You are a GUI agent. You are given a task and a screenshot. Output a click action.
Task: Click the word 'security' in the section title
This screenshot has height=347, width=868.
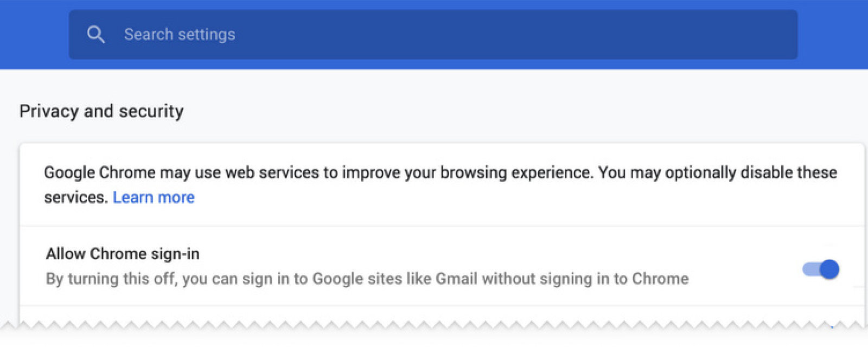(x=151, y=111)
